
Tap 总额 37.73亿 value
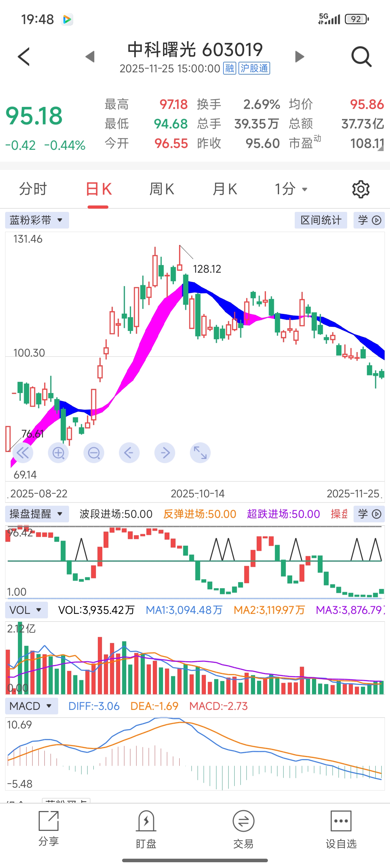tap(363, 124)
